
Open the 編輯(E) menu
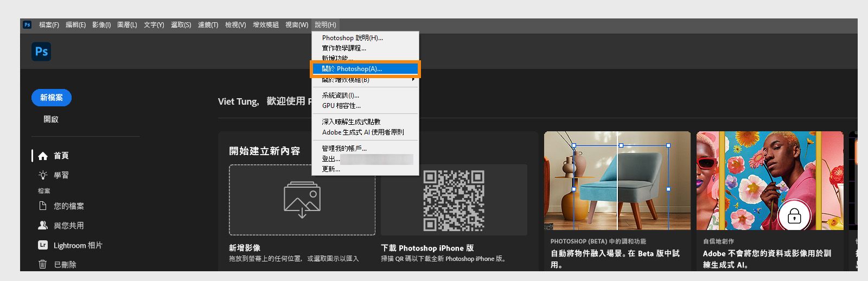click(x=75, y=25)
